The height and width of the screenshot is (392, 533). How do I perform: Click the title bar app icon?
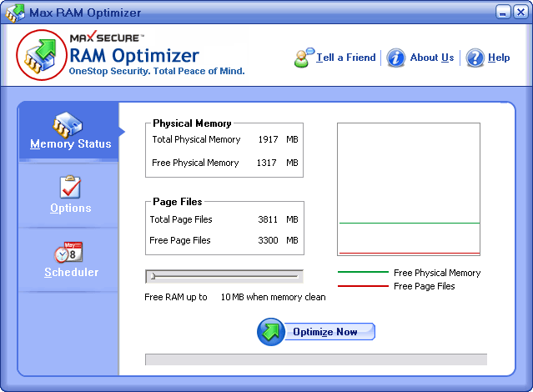coord(15,13)
